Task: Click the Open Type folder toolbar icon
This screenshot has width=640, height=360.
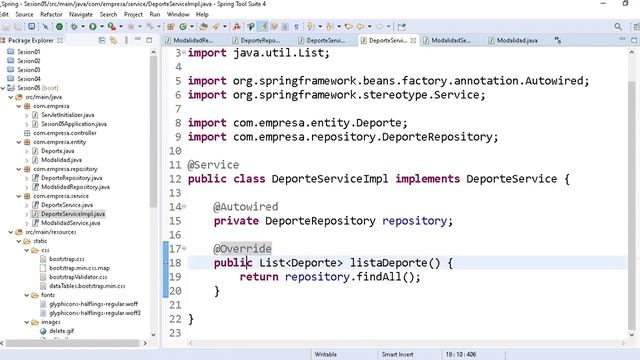Action: click(203, 27)
